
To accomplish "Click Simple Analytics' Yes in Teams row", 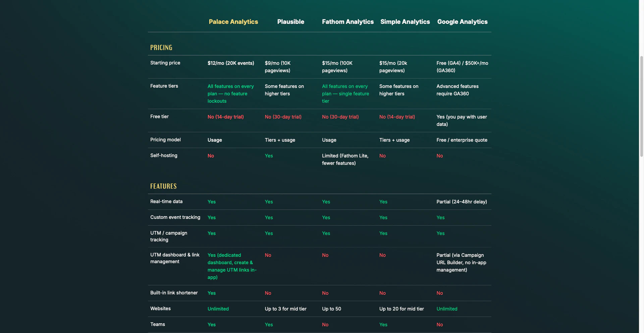I will (x=383, y=325).
